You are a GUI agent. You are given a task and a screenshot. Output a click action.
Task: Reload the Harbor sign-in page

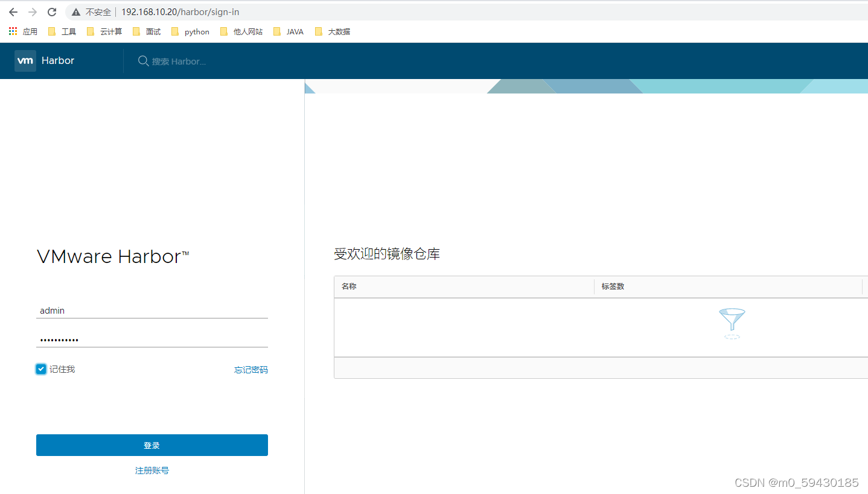click(x=52, y=12)
